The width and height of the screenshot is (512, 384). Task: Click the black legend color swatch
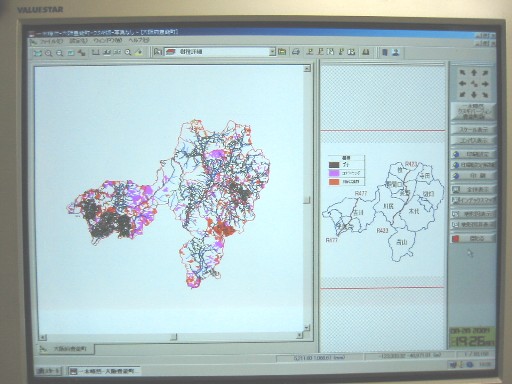click(x=334, y=165)
